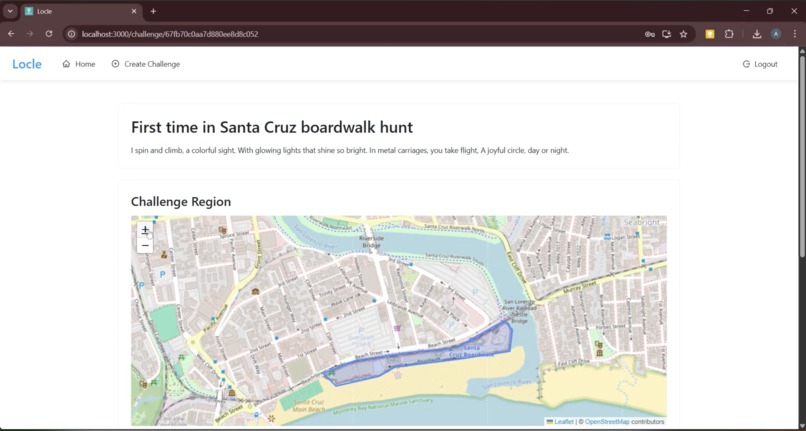Click the shopping cart map marker
This screenshot has width=806, height=431.
tap(397, 328)
